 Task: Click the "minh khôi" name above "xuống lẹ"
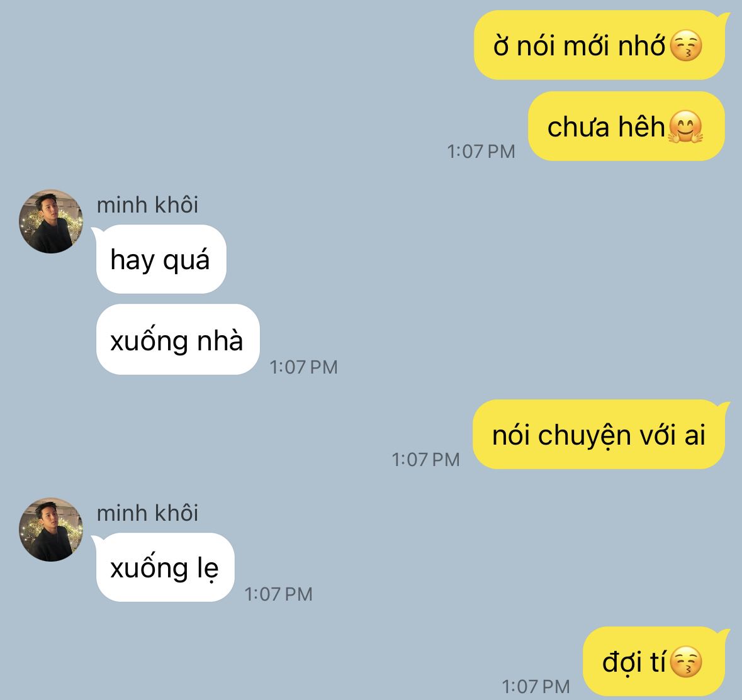(147, 513)
